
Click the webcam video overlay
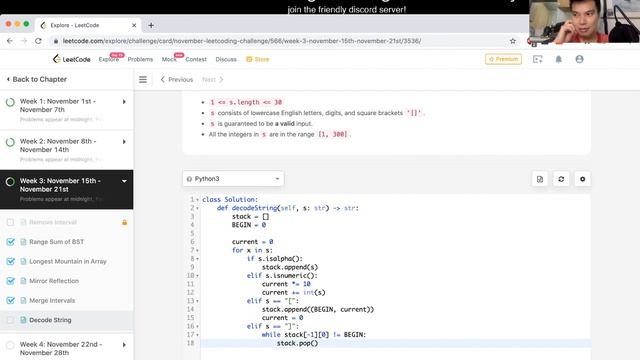point(584,21)
